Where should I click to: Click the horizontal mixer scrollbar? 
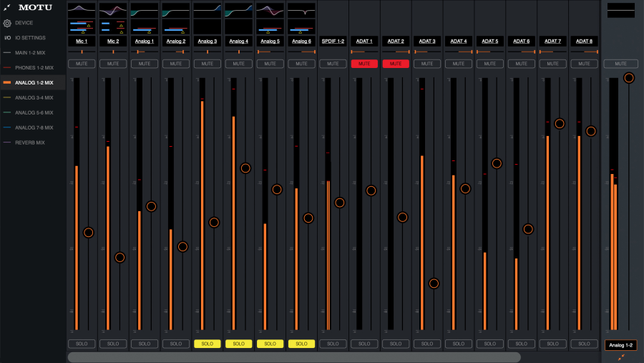coord(294,357)
